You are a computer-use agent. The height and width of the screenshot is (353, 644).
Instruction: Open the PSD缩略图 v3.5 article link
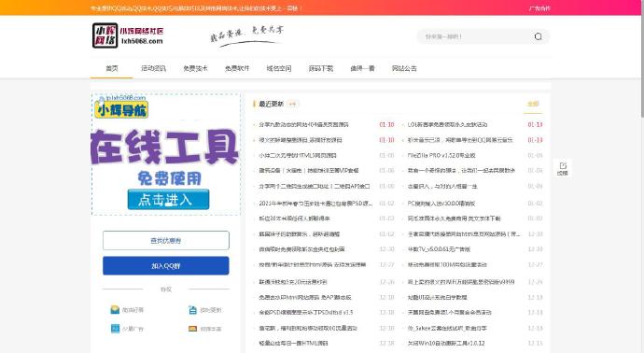click(306, 312)
